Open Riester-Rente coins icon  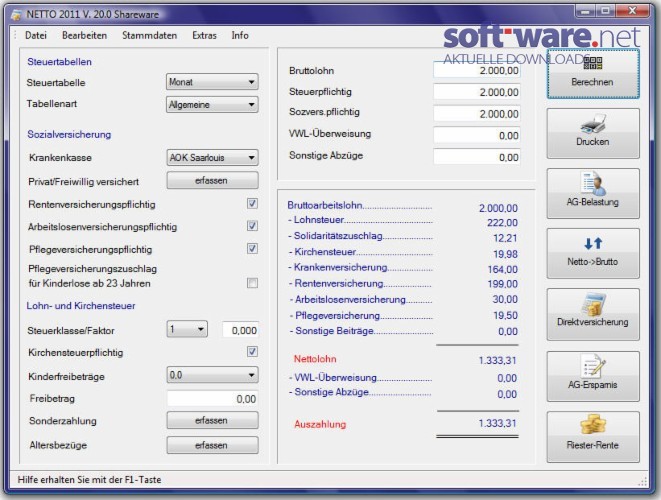click(593, 425)
